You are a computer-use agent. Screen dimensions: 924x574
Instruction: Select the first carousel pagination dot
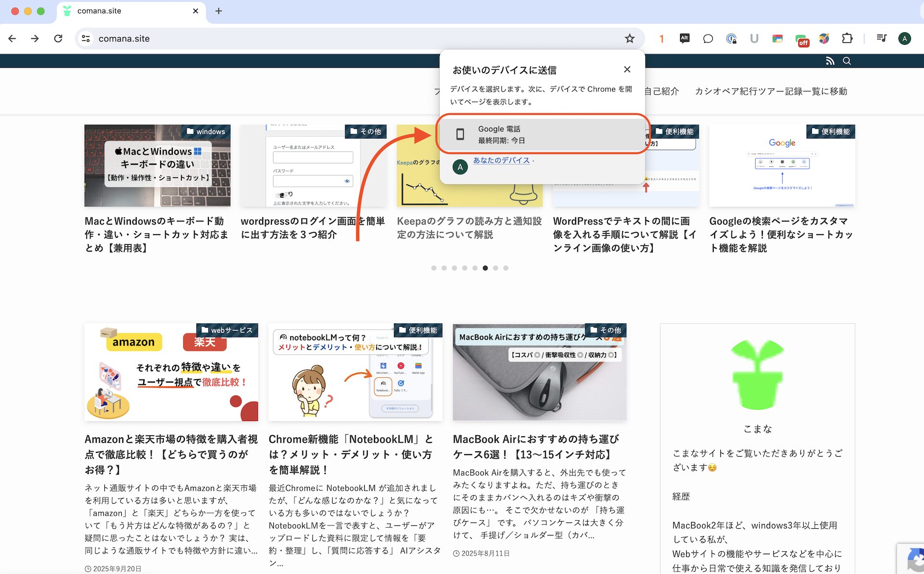pyautogui.click(x=434, y=268)
